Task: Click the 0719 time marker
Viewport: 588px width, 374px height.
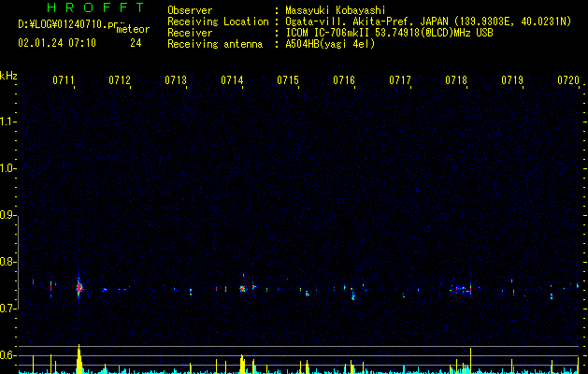Action: pyautogui.click(x=512, y=80)
